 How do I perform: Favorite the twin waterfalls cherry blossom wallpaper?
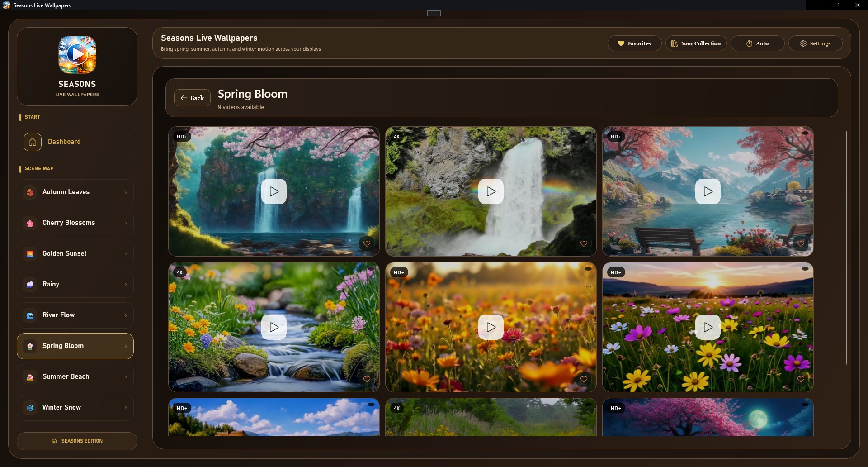(367, 244)
